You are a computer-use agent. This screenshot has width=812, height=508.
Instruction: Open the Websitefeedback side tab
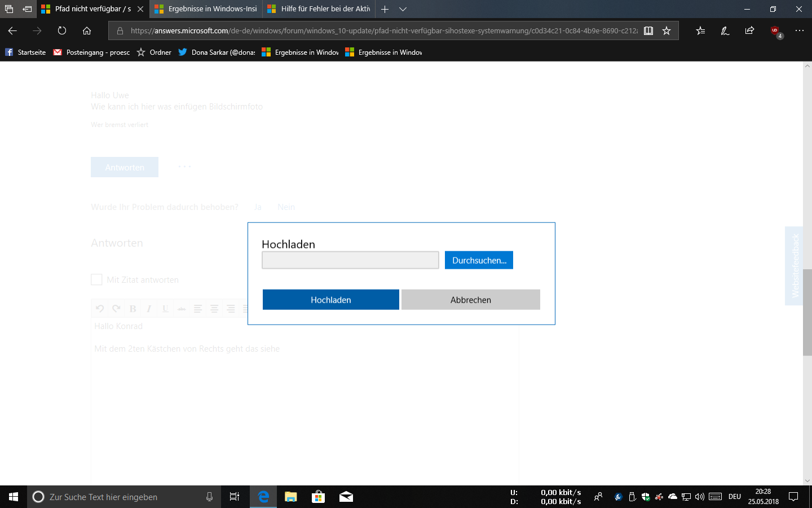tap(794, 266)
